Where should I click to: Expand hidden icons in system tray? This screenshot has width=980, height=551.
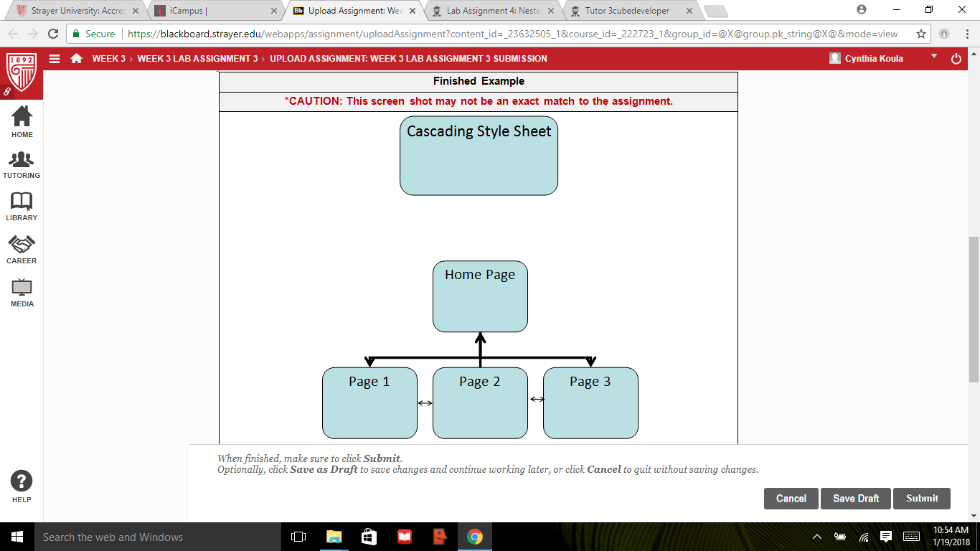(x=816, y=537)
